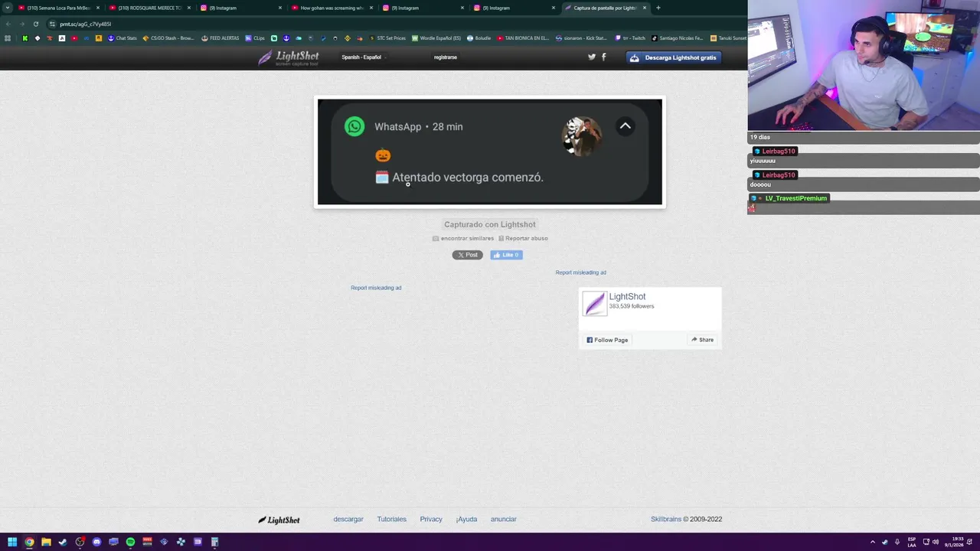
Task: Open the anunciar footer link
Action: pos(503,519)
